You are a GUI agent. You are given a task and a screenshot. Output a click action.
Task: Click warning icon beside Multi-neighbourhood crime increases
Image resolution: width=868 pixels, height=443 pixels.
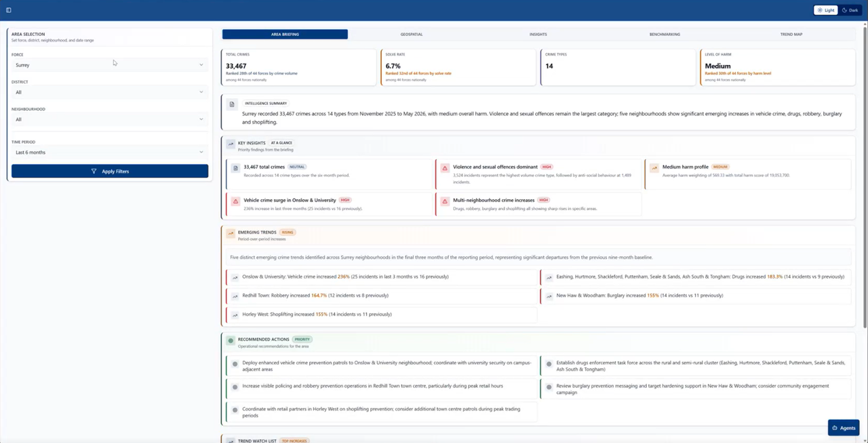tap(445, 201)
